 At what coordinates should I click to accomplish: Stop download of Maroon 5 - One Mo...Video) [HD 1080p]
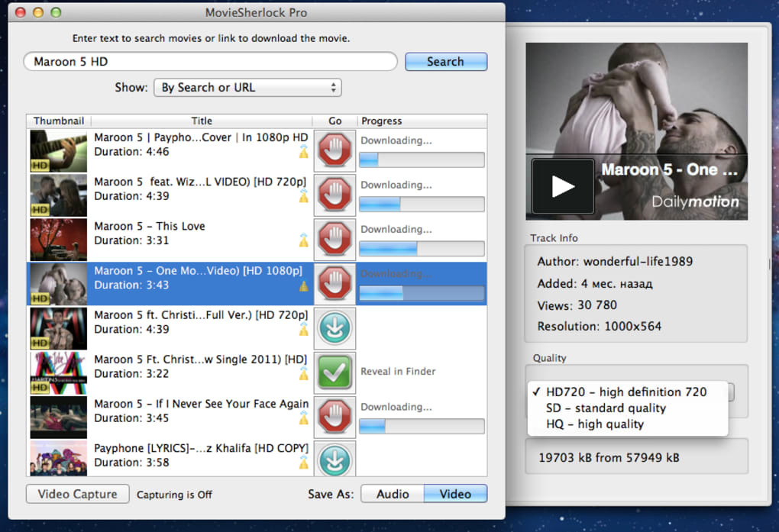[x=335, y=283]
